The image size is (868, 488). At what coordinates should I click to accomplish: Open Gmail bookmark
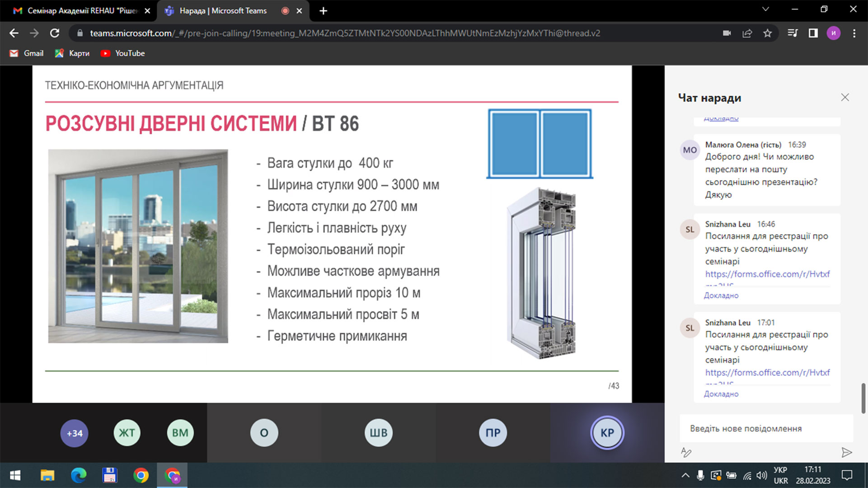point(27,53)
